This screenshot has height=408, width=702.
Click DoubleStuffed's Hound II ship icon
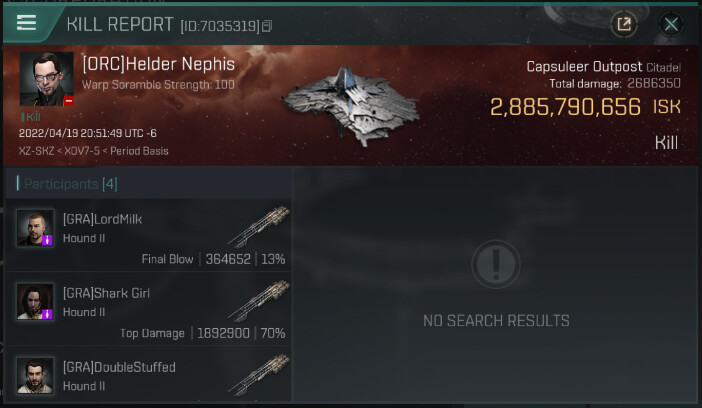tap(259, 375)
